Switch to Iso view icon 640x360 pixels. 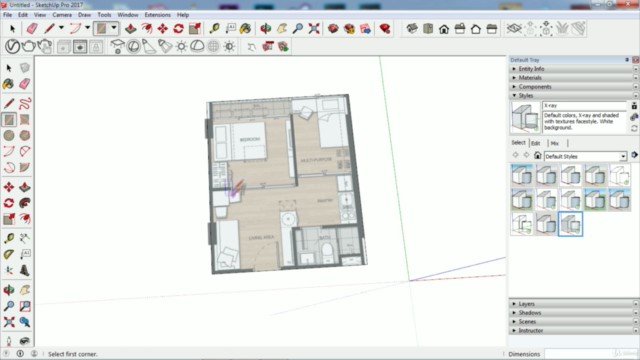click(x=412, y=29)
